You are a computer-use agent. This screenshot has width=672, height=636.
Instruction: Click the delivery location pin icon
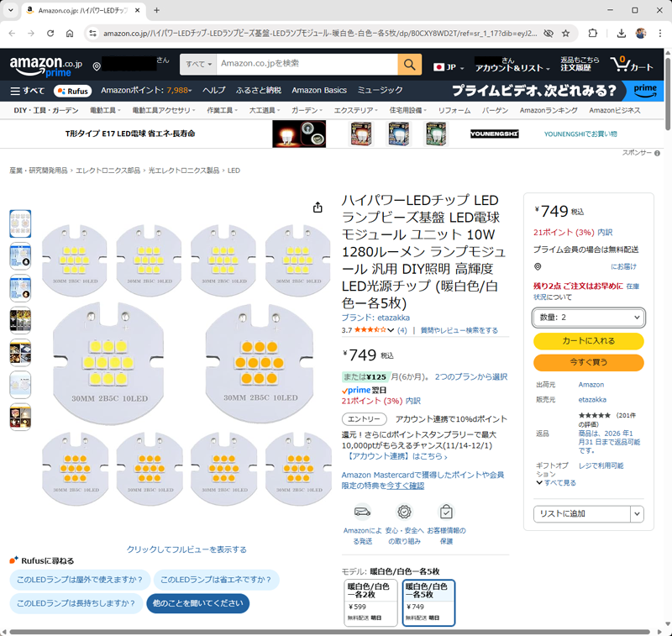[x=97, y=66]
